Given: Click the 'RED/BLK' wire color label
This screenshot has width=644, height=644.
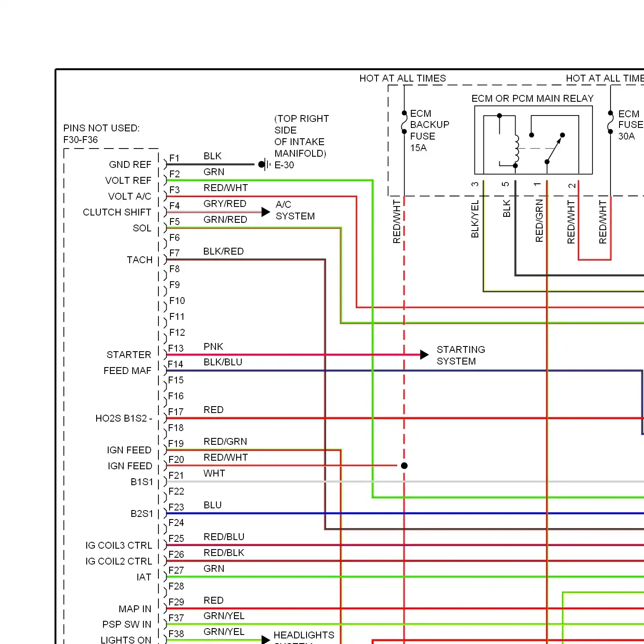Looking at the screenshot, I should [x=224, y=553].
